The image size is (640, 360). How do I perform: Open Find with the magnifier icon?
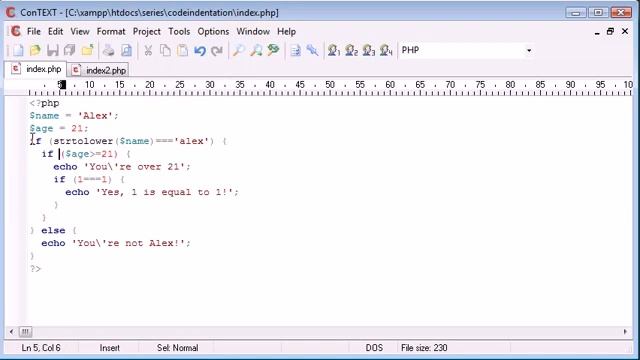click(239, 50)
